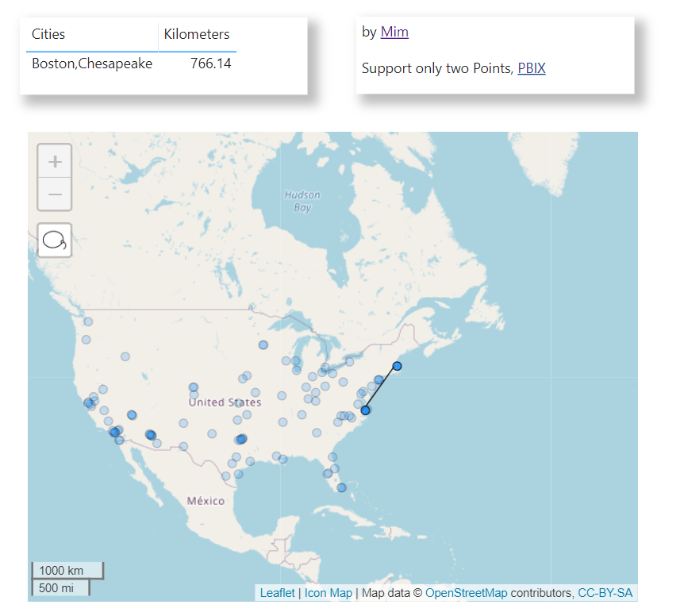684x616 pixels.
Task: Open the Leaflet attribution link
Action: (277, 593)
